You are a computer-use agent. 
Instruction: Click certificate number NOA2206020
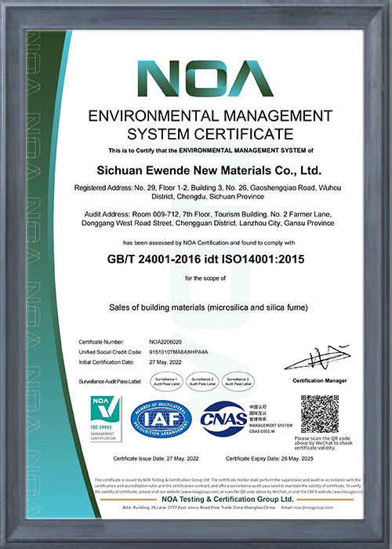pos(165,342)
